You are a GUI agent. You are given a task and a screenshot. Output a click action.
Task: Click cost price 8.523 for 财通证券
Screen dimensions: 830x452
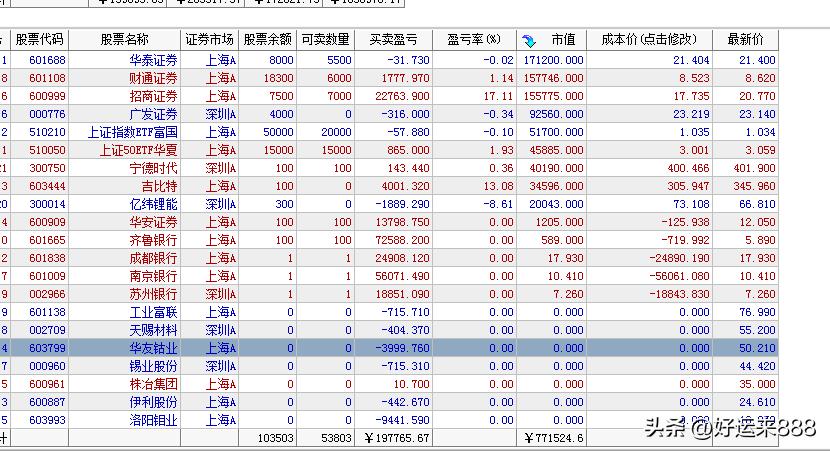coord(694,78)
